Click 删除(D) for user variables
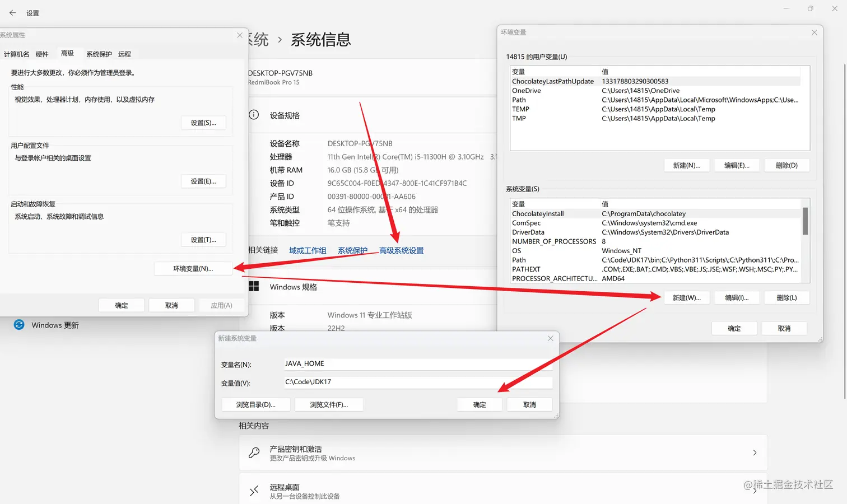847x504 pixels. point(787,165)
